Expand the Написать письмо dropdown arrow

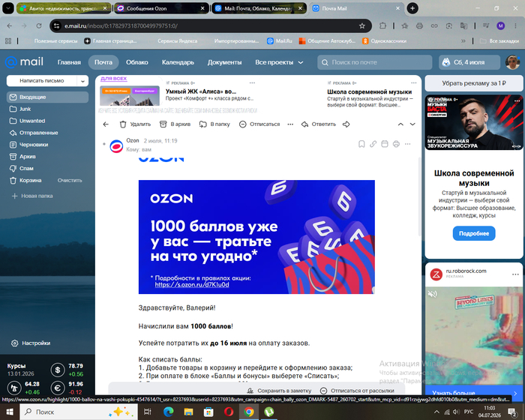pyautogui.click(x=82, y=81)
